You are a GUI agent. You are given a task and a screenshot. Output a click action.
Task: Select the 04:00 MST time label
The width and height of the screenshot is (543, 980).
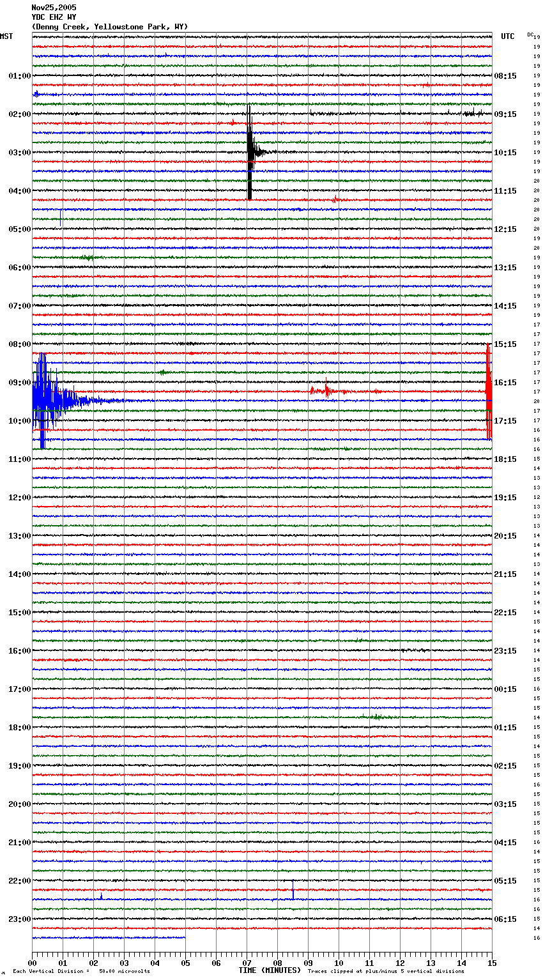19,191
